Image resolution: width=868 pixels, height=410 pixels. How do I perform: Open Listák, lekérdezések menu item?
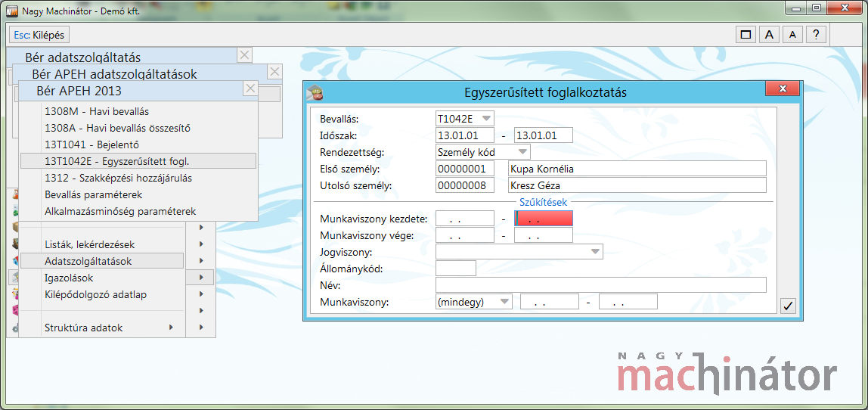tap(102, 244)
